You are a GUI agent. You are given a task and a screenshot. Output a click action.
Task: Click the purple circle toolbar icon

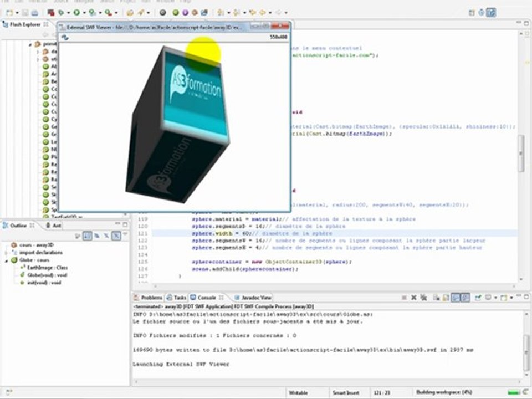click(x=185, y=13)
